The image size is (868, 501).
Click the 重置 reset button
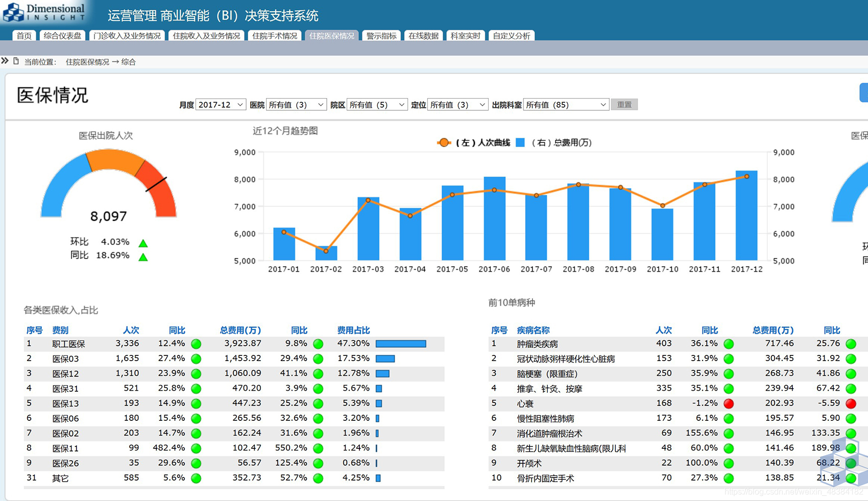click(624, 105)
